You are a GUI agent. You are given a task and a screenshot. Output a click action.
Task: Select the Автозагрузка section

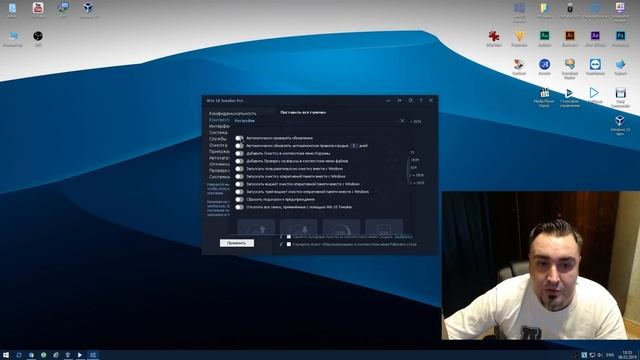(219, 158)
